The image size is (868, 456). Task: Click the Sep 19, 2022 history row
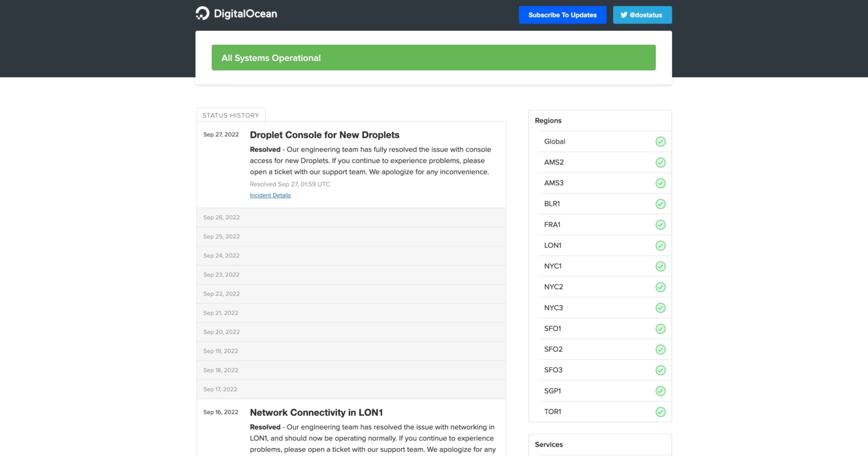[351, 351]
